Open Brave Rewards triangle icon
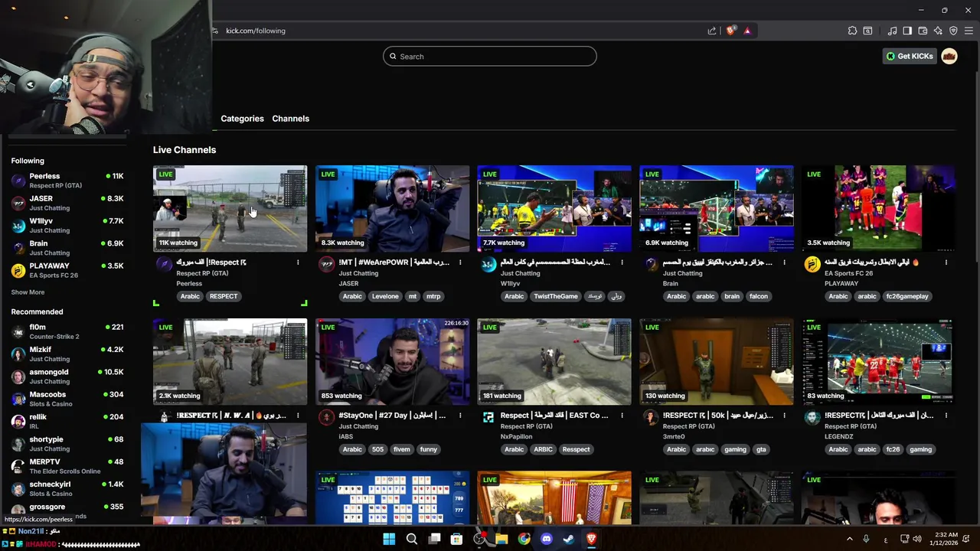Screen dimensions: 980x551 click(x=747, y=31)
